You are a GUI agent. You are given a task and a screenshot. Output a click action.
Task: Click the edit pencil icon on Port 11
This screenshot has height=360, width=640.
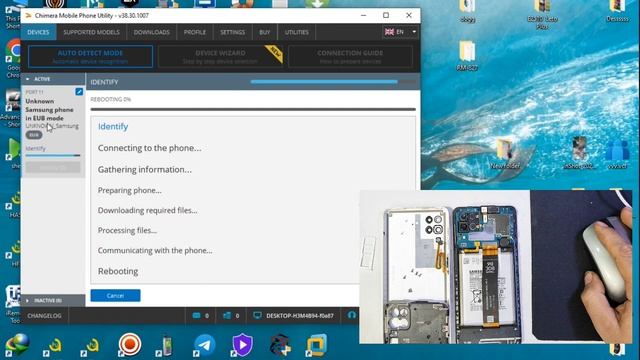(x=79, y=92)
